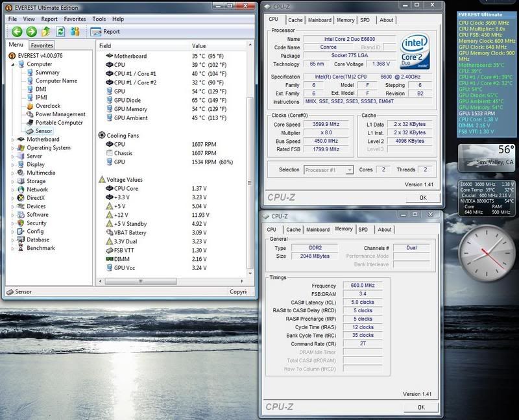Click the Config icon in tree
This screenshot has height=420, width=519.
21,231
